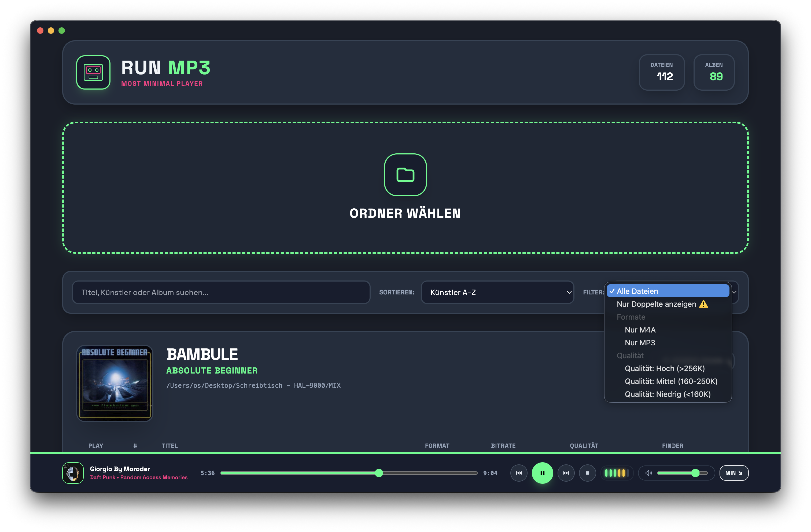Image resolution: width=811 pixels, height=532 pixels.
Task: Click the RUN MP3 app title
Action: pos(166,68)
